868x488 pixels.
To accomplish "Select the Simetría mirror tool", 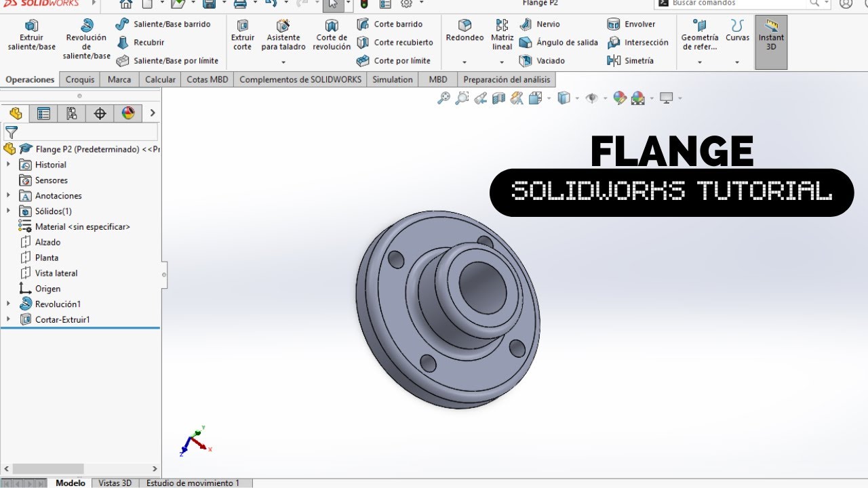I will 631,60.
